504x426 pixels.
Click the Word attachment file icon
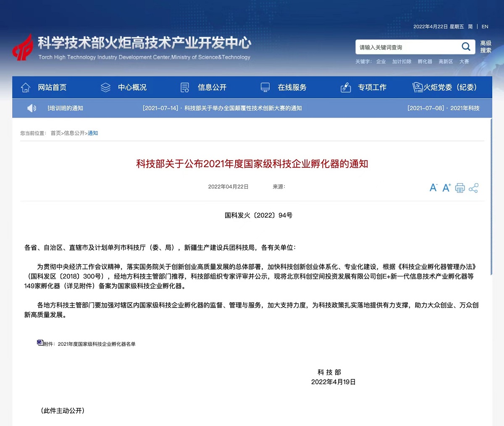pos(40,343)
